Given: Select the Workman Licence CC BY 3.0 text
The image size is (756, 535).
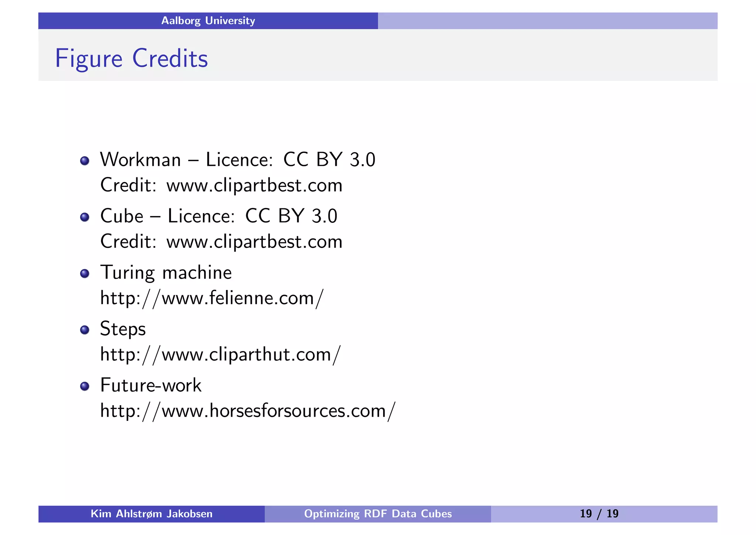Looking at the screenshot, I should pos(237,160).
